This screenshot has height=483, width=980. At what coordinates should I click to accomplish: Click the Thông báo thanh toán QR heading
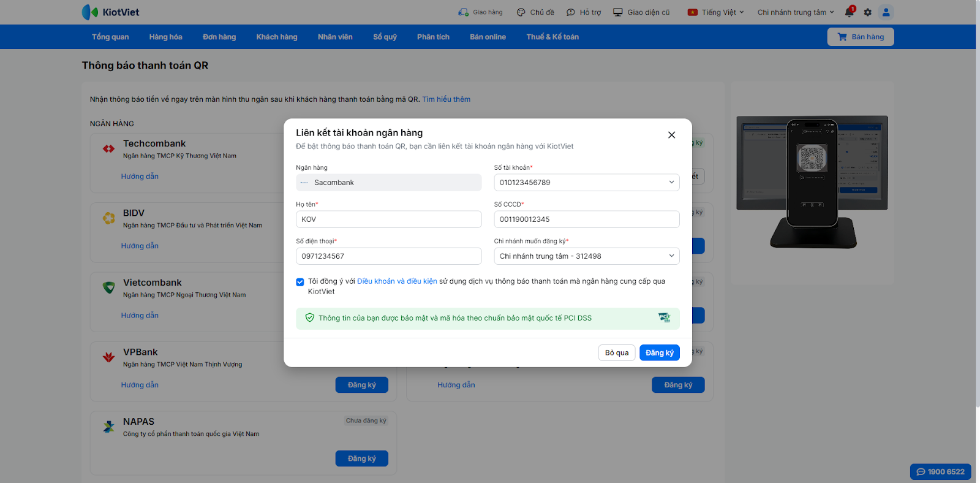(145, 66)
